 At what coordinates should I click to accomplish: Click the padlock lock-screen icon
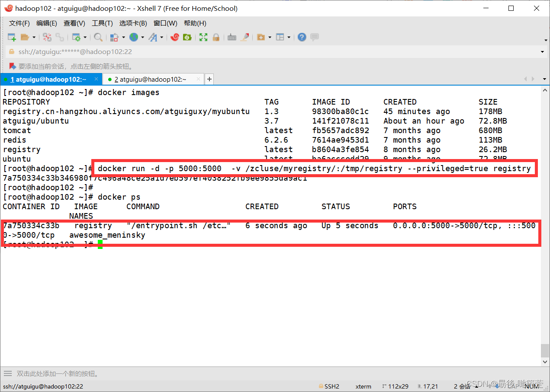pos(216,37)
